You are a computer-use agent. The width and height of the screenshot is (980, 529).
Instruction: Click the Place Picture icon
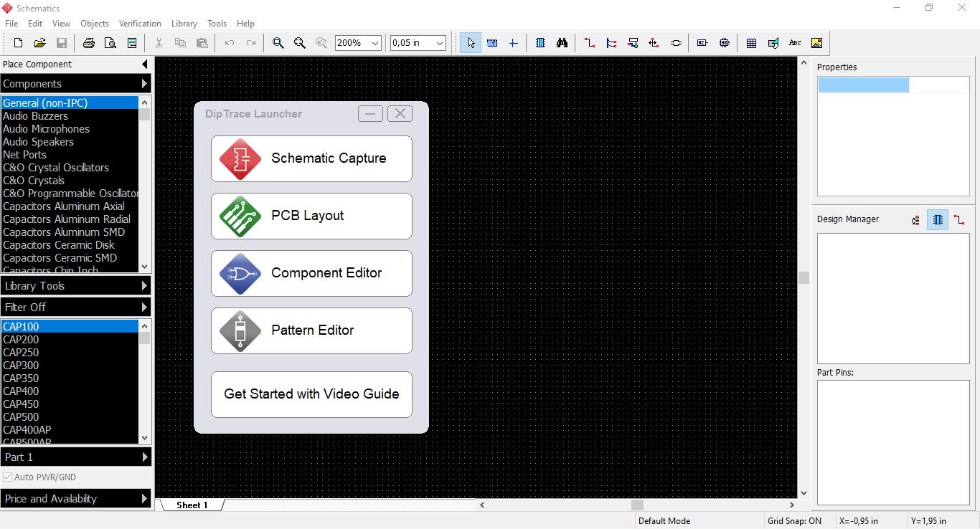[816, 43]
